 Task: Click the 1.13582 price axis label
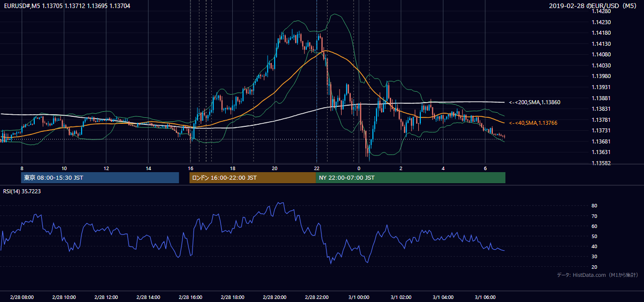point(601,163)
